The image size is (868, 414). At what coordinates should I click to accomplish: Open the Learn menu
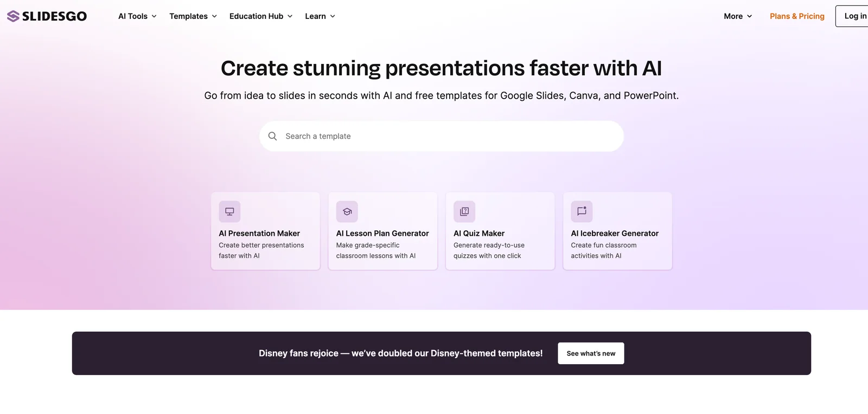(x=320, y=16)
